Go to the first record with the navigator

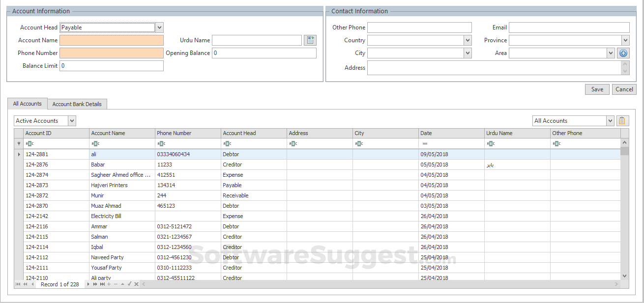pyautogui.click(x=17, y=284)
